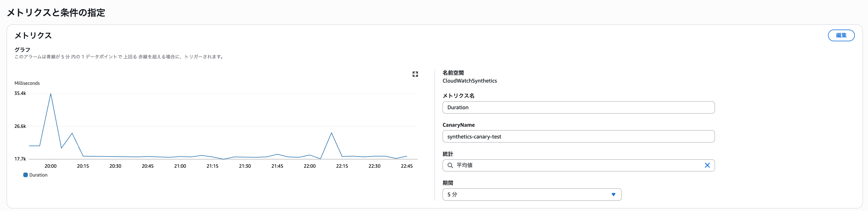
Task: Click the highest graph peak at 20:00
Action: coord(51,94)
